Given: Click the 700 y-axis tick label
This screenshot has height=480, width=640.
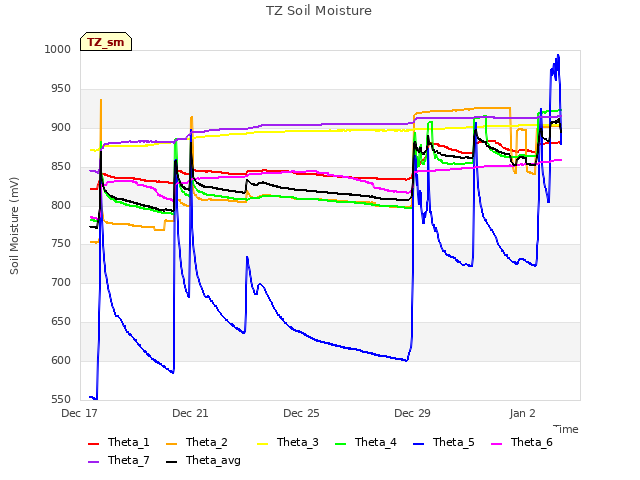Looking at the screenshot, I should click(x=61, y=282).
